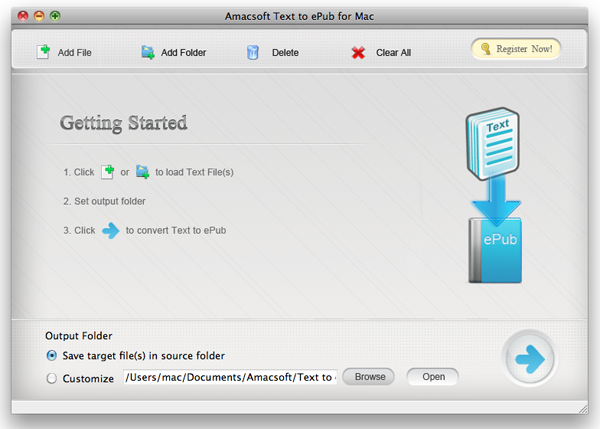This screenshot has width=600, height=429.
Task: Zoom the window with green button
Action: pos(55,16)
